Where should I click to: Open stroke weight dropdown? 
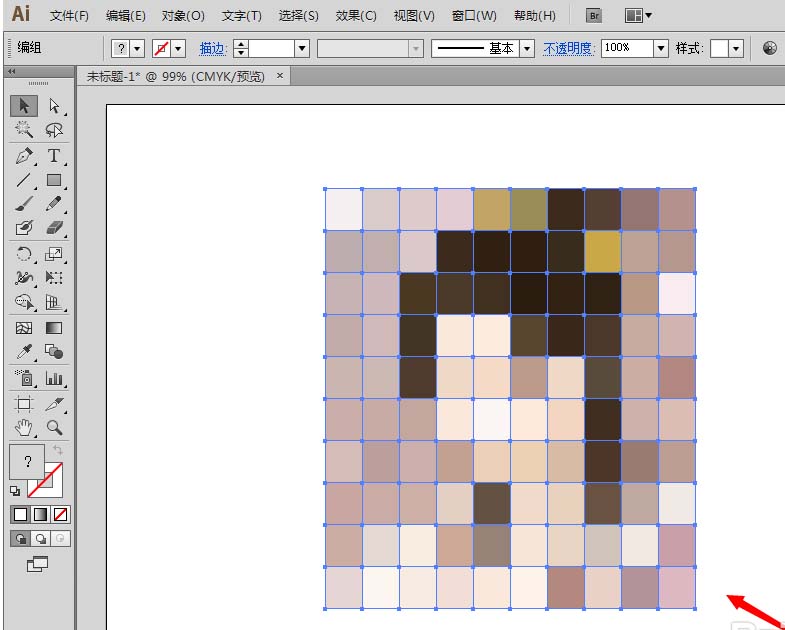[302, 49]
